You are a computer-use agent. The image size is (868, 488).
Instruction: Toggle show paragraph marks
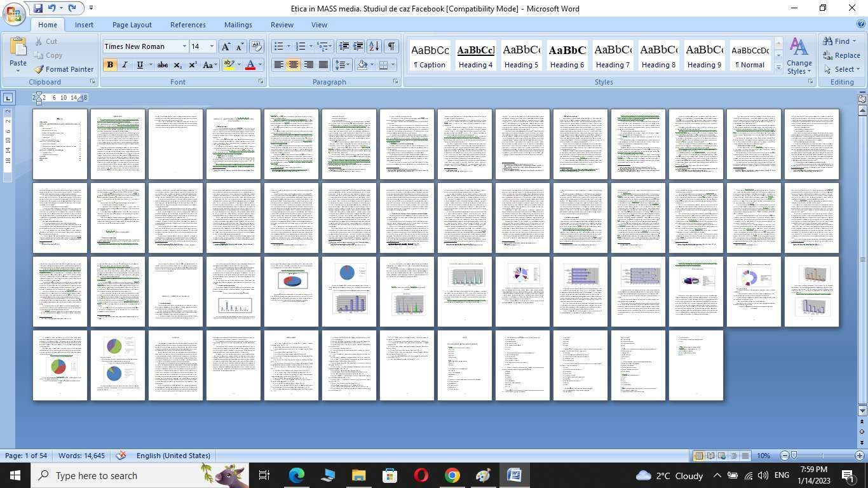(x=391, y=46)
